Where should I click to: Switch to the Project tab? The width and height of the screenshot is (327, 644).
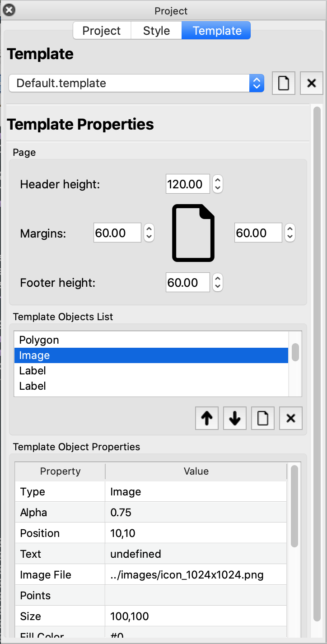pos(102,31)
